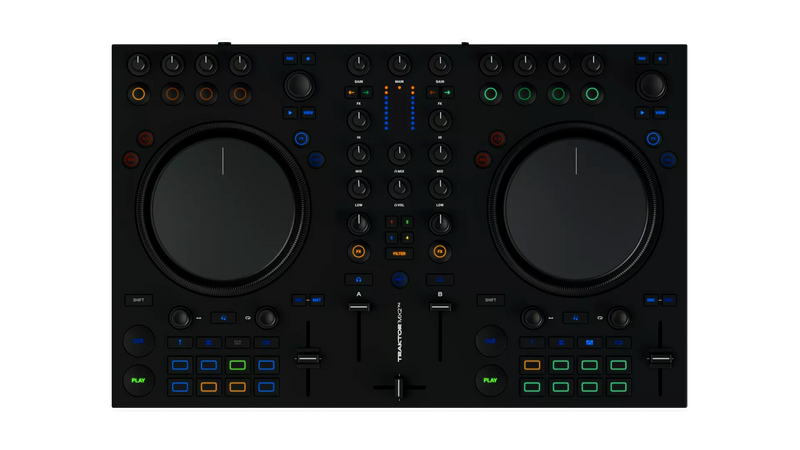800x450 pixels.
Task: Toggle the first green FX unit button
Action: click(x=491, y=94)
